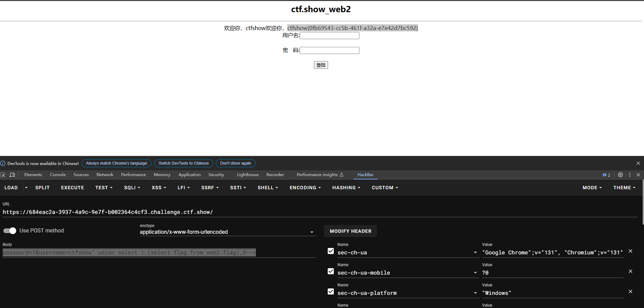Uncheck the sec-ch-ua-mobile header checkbox
This screenshot has height=308, width=644.
[331, 272]
